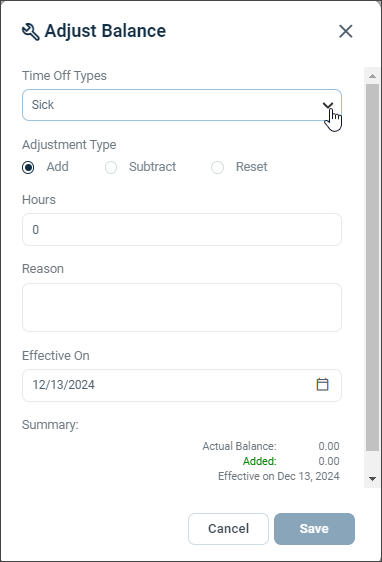Click the vertical scrollbar thumb
Screen dimensions: 382x562
point(372,267)
